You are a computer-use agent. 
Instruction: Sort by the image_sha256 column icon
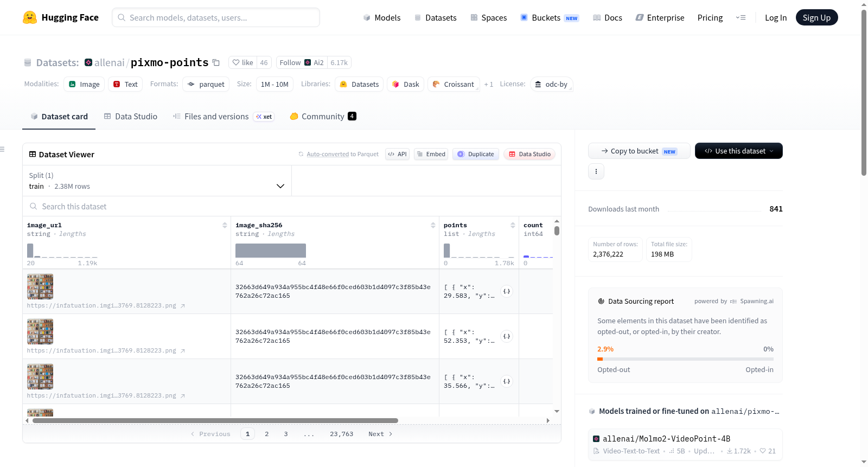click(433, 225)
